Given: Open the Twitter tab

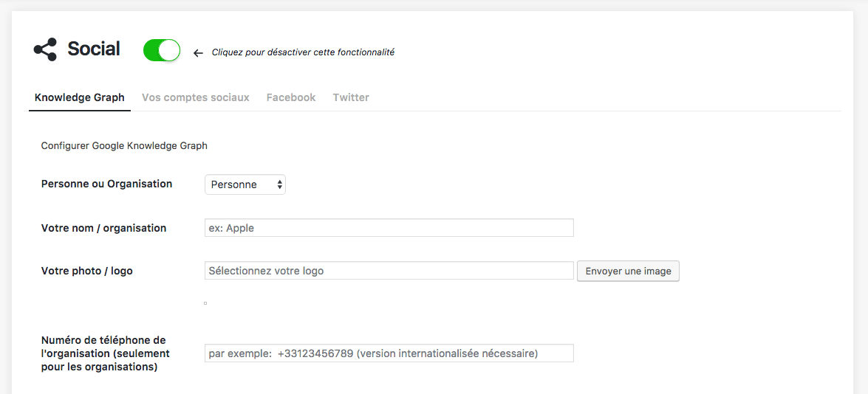Looking at the screenshot, I should coord(351,98).
